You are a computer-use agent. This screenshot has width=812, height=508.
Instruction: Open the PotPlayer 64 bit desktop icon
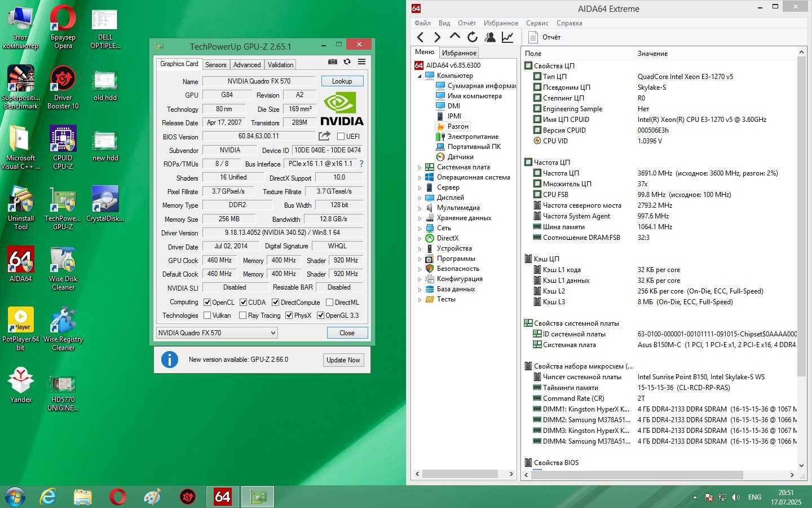click(21, 329)
